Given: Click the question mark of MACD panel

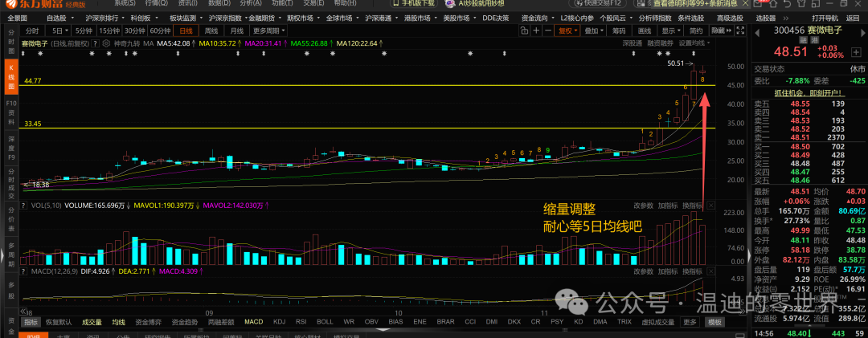Looking at the screenshot, I should [x=23, y=271].
